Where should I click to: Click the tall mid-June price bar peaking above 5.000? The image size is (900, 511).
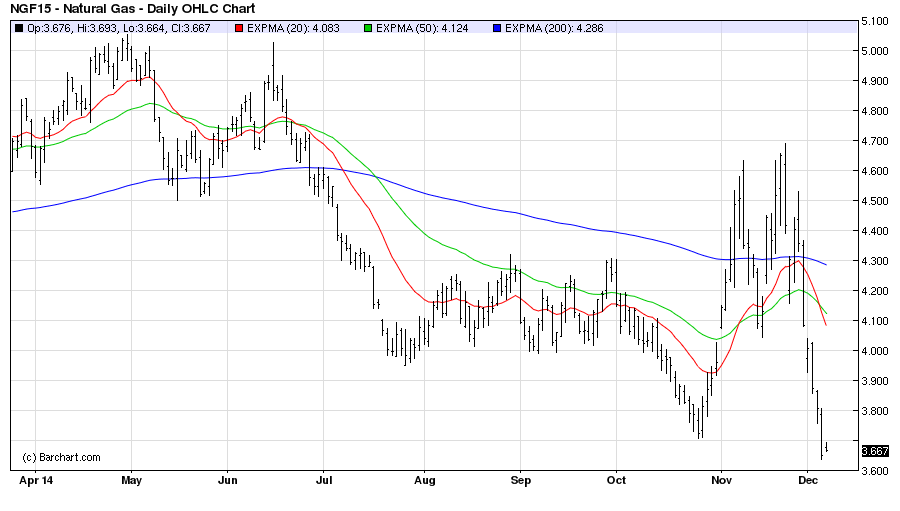[273, 72]
